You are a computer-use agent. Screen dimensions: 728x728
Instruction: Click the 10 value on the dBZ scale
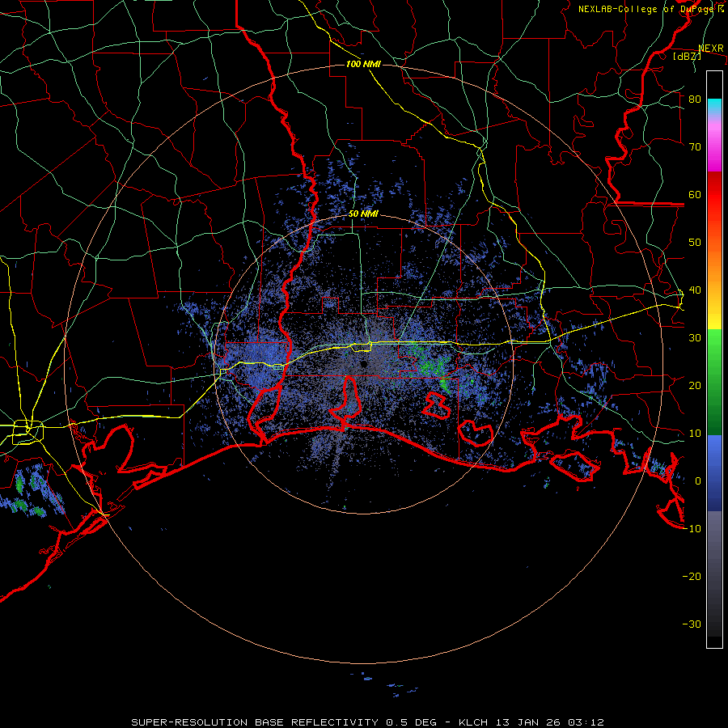695,434
